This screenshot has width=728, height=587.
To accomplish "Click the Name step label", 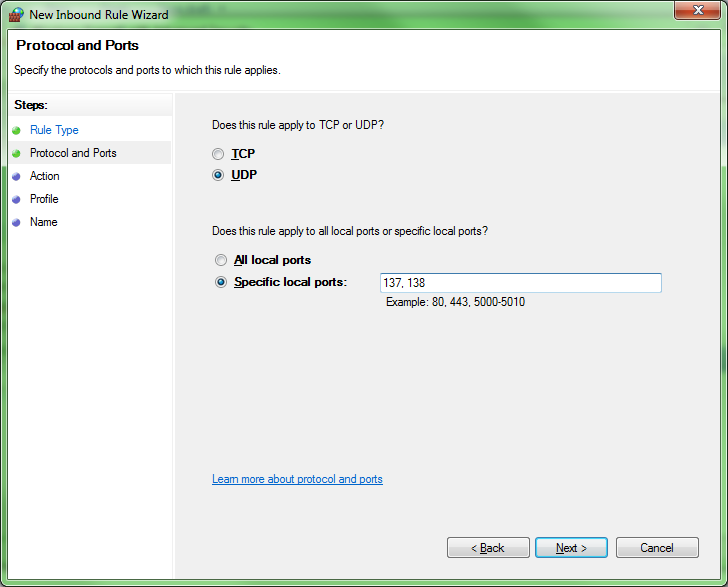I will (44, 222).
